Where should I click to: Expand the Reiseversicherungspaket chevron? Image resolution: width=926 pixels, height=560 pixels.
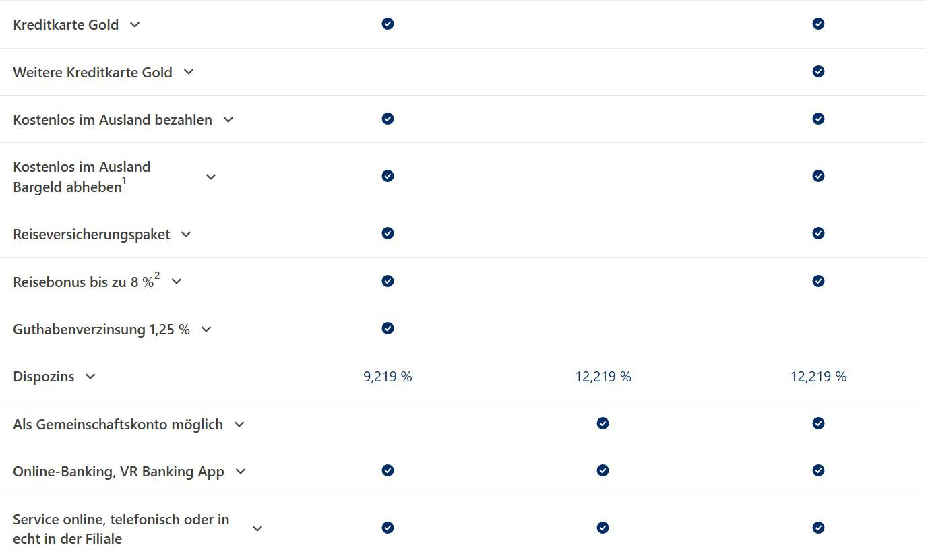tap(186, 235)
